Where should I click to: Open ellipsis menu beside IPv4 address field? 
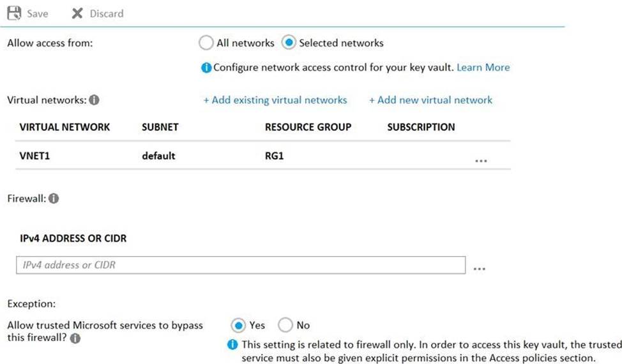(x=479, y=268)
